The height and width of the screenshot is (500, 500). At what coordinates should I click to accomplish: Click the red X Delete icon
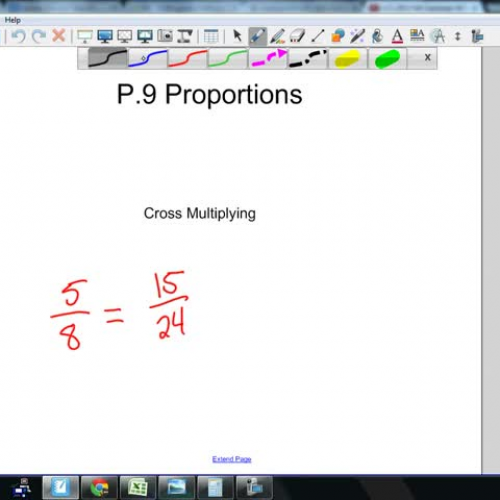coord(59,36)
